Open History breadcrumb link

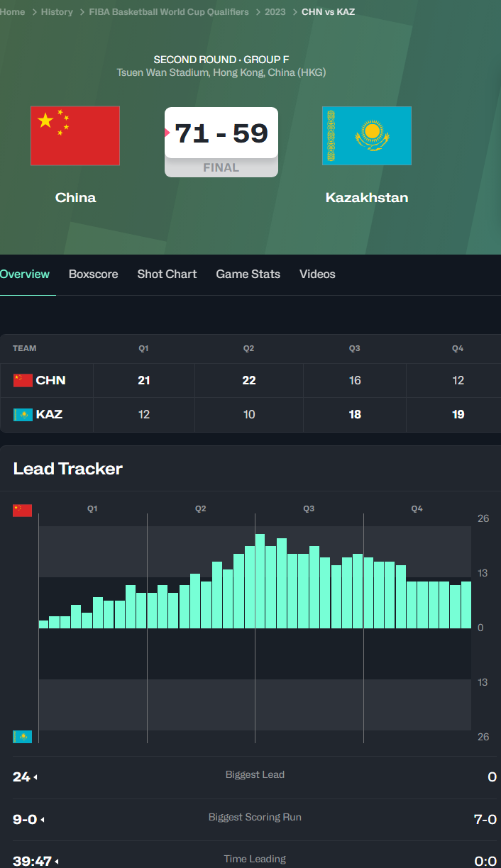coord(57,12)
